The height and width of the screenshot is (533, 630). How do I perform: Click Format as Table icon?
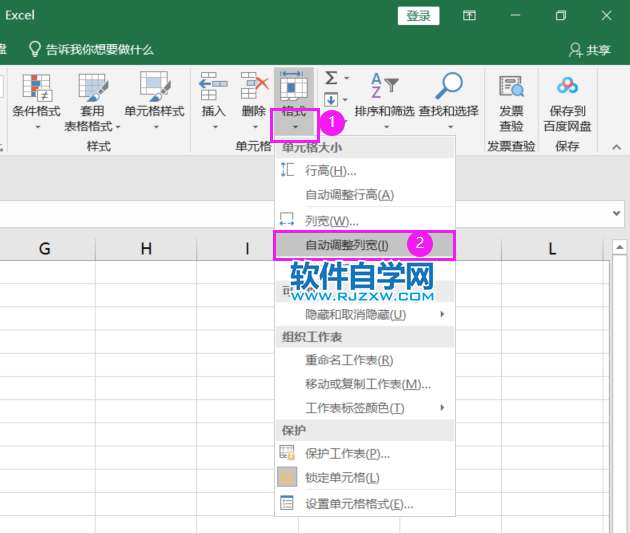[93, 87]
